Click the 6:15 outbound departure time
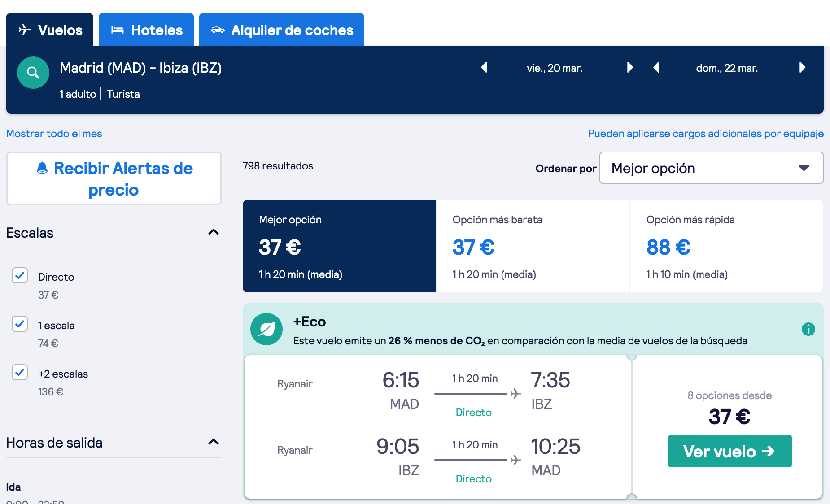This screenshot has height=504, width=830. (401, 380)
